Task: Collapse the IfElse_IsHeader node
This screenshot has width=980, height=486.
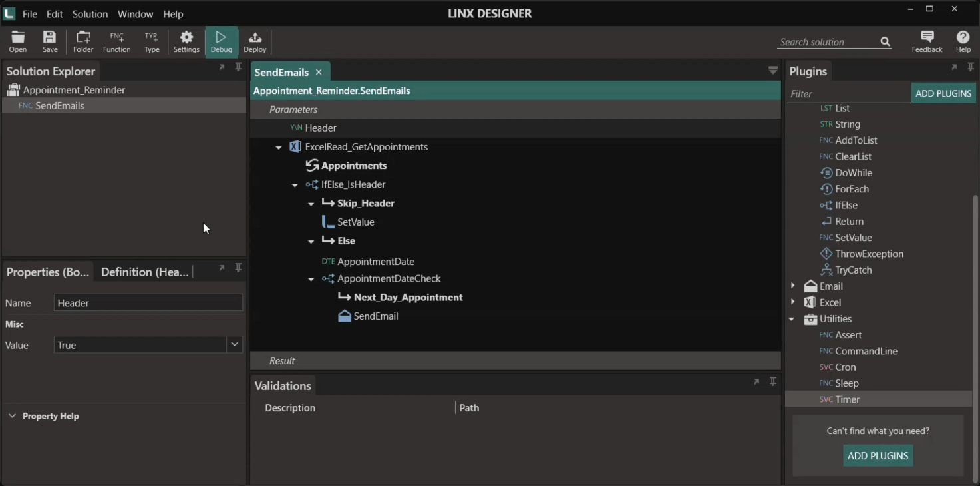Action: [x=295, y=185]
